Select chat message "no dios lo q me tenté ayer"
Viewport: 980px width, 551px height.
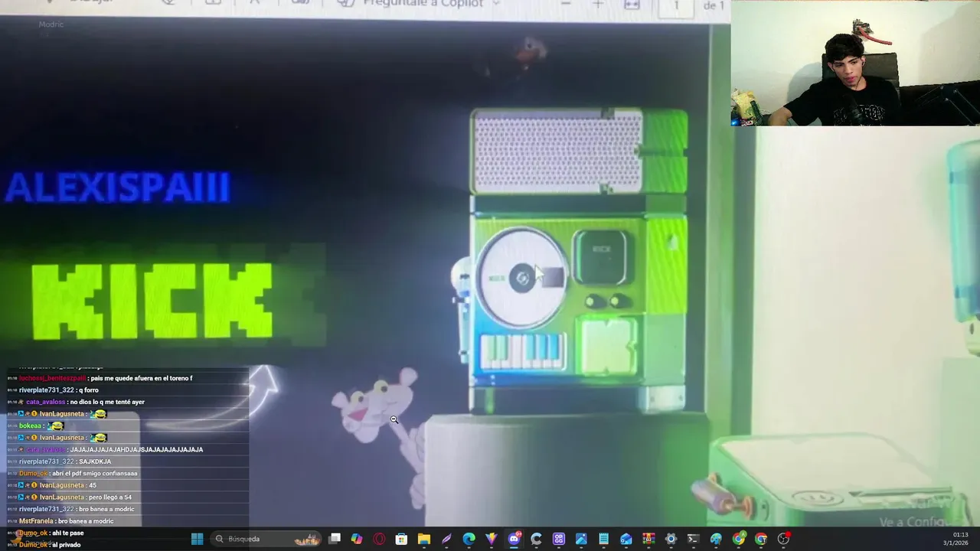point(107,402)
